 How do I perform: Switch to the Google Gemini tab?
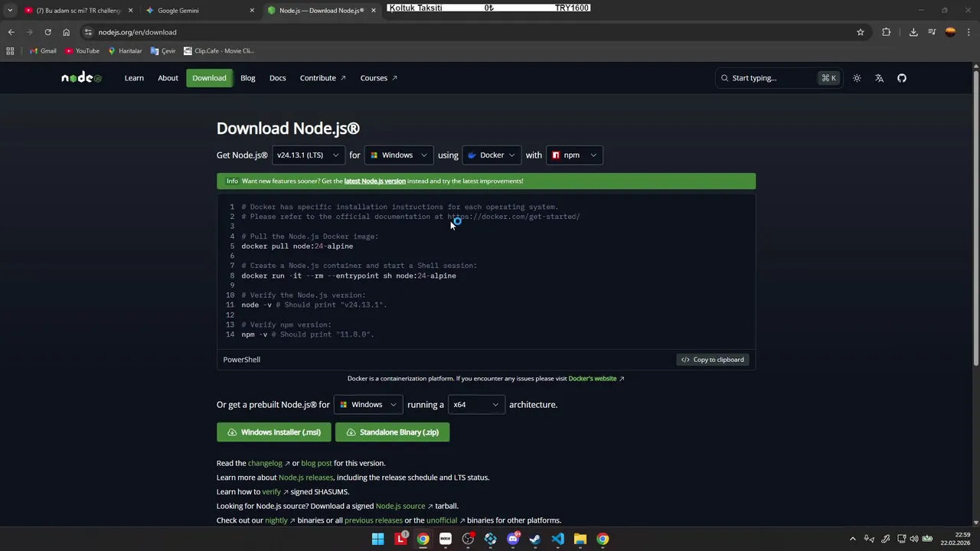(201, 11)
